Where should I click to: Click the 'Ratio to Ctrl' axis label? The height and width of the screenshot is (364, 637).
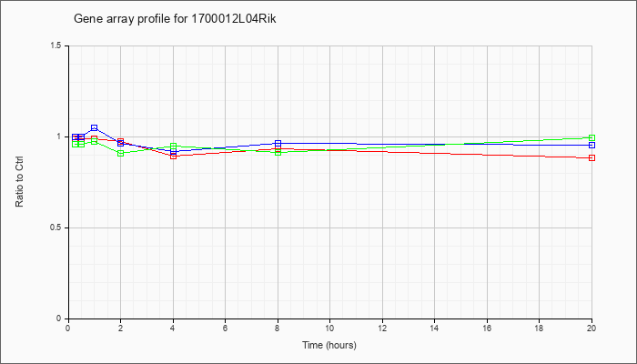19,181
